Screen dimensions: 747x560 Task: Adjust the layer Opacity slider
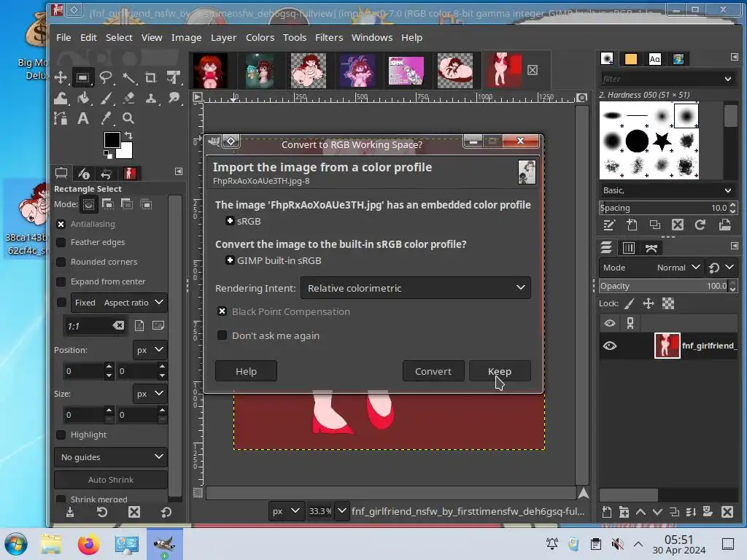[x=663, y=286]
